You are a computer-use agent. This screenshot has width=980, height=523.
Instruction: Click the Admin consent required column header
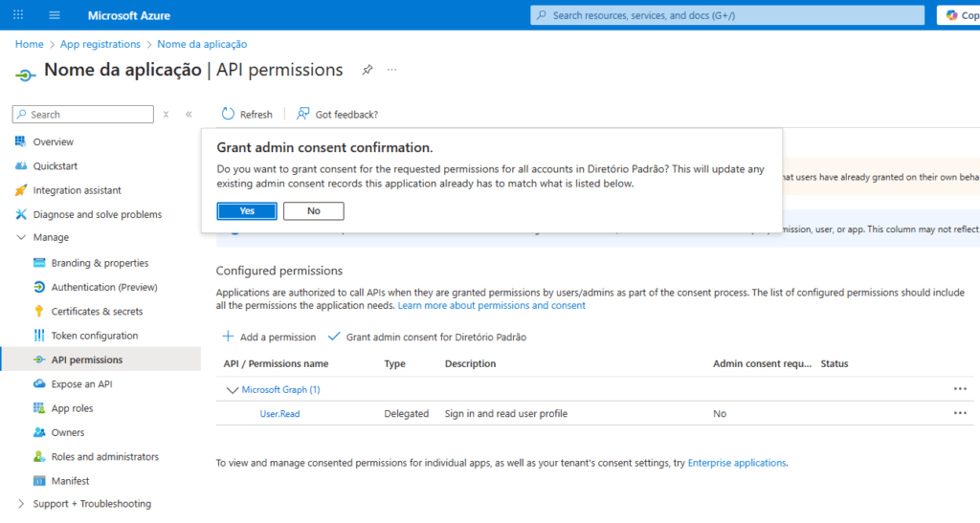click(762, 364)
